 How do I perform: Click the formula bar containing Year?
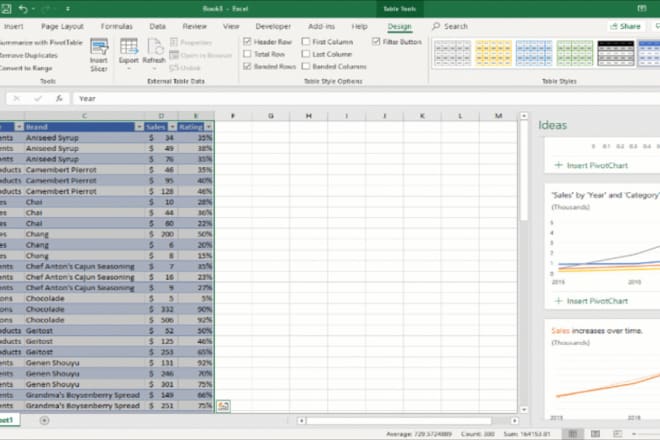tap(366, 99)
